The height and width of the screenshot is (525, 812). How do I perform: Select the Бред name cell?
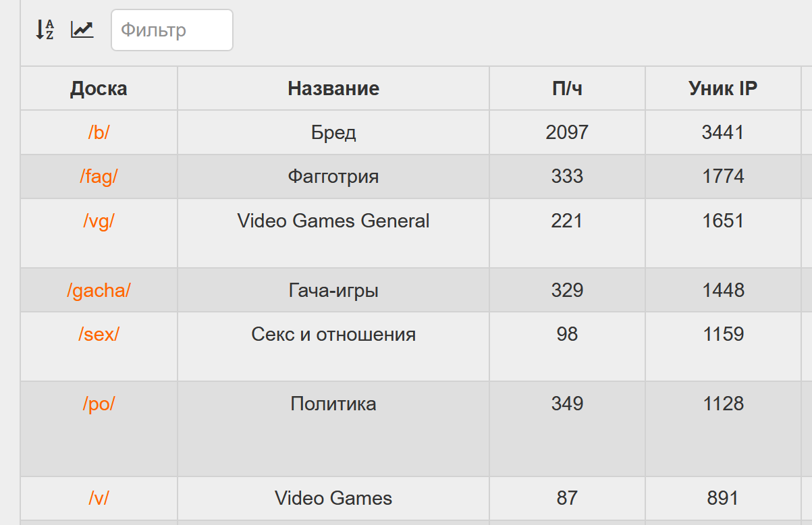pos(333,132)
